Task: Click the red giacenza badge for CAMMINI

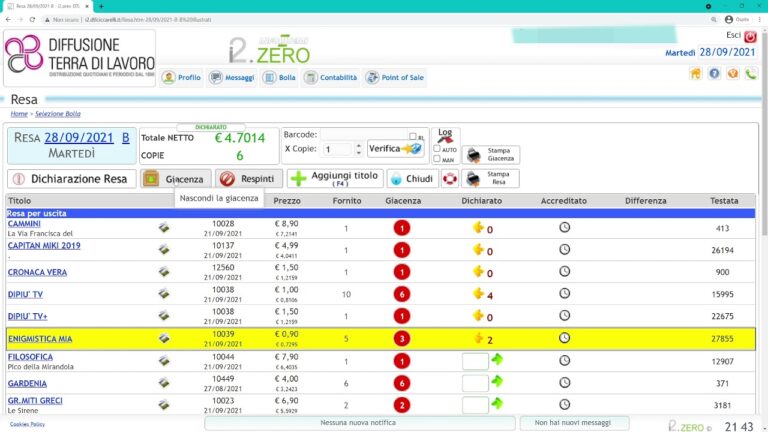Action: click(402, 228)
